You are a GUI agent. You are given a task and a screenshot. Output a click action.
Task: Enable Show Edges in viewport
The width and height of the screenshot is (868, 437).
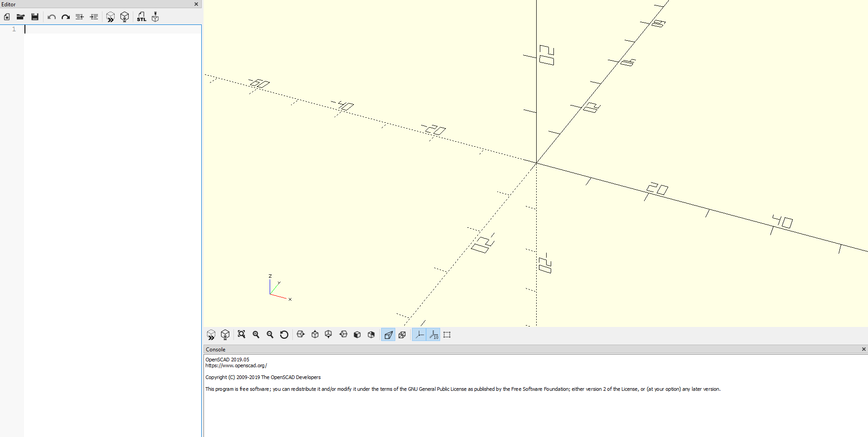[447, 335]
